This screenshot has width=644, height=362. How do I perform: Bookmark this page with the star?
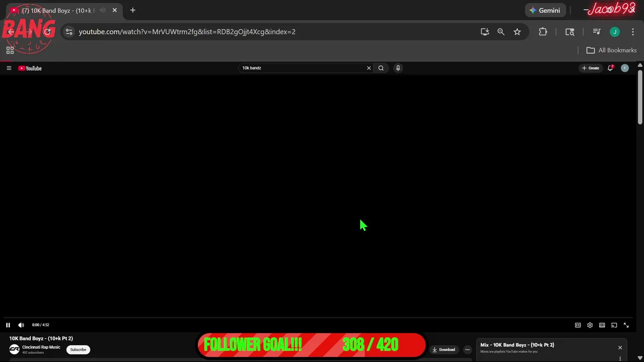(517, 32)
